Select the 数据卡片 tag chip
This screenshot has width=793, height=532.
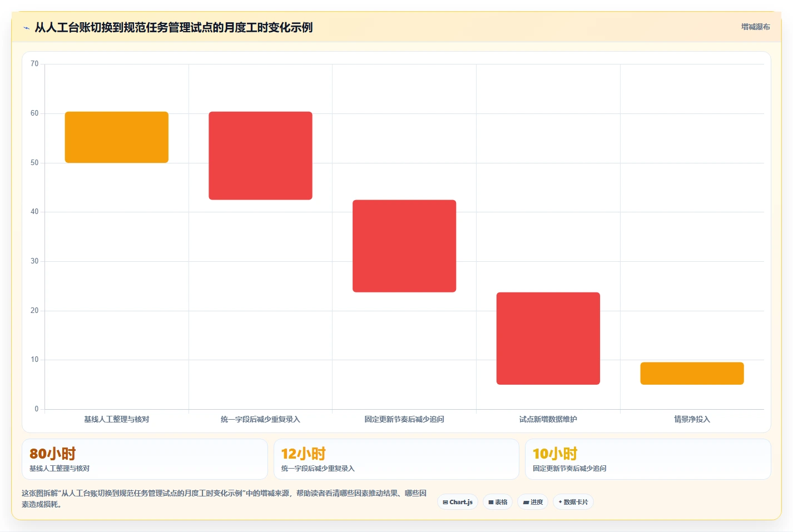pos(573,502)
